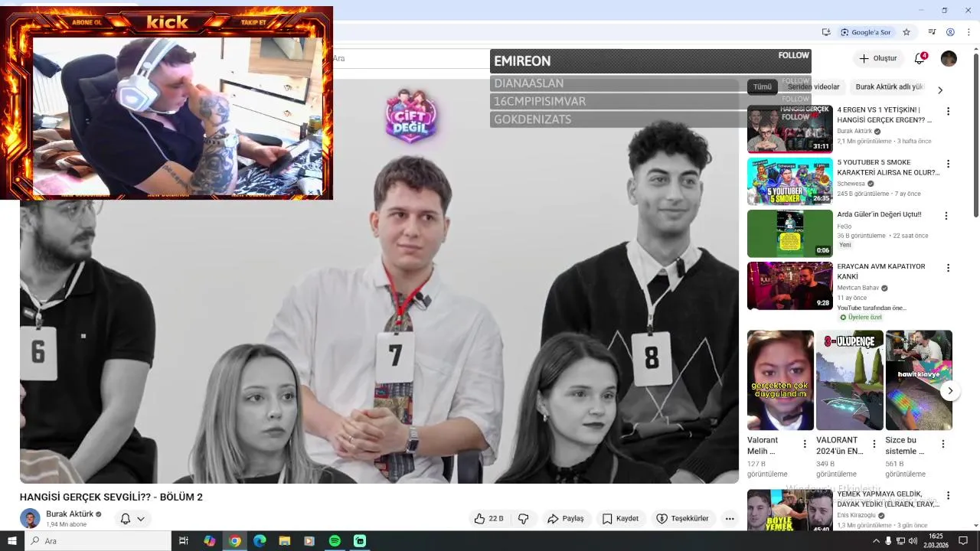Open Microsoft Edge from taskbar
Screen dimensions: 980x551
pos(260,541)
